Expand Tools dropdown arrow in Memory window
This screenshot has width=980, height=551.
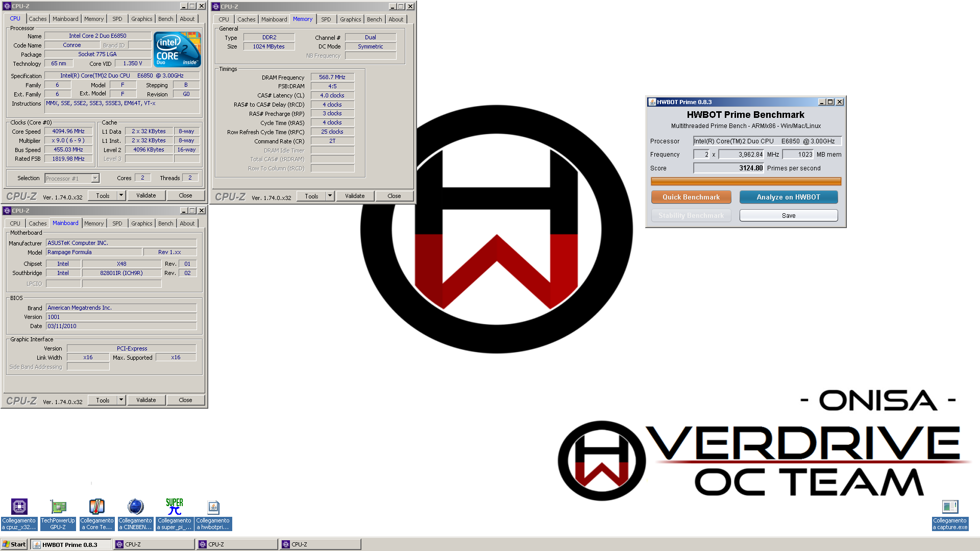[x=330, y=196]
